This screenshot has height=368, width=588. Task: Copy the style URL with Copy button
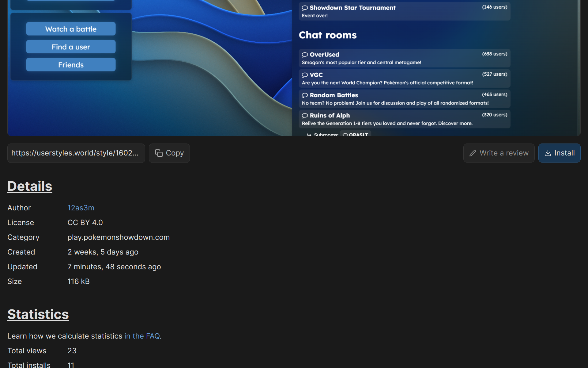click(x=169, y=153)
